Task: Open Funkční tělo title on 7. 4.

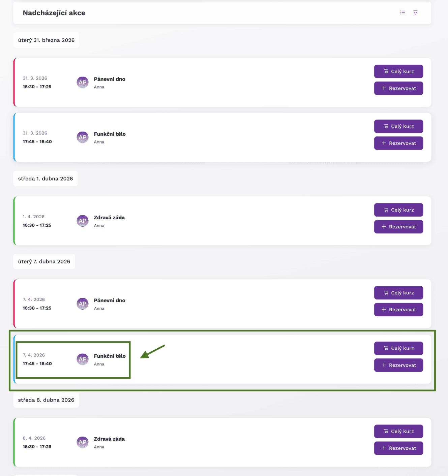Action: pos(110,356)
